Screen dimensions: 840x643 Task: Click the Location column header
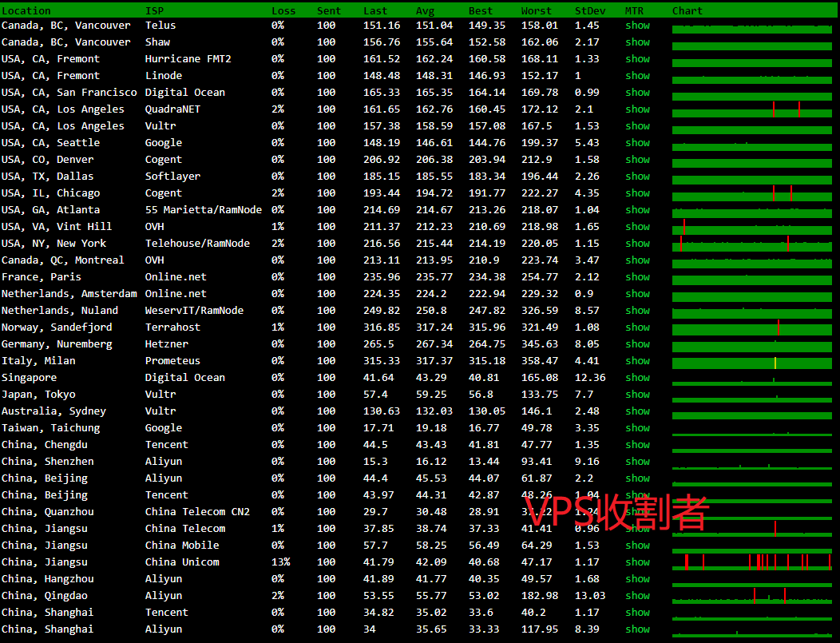point(26,11)
